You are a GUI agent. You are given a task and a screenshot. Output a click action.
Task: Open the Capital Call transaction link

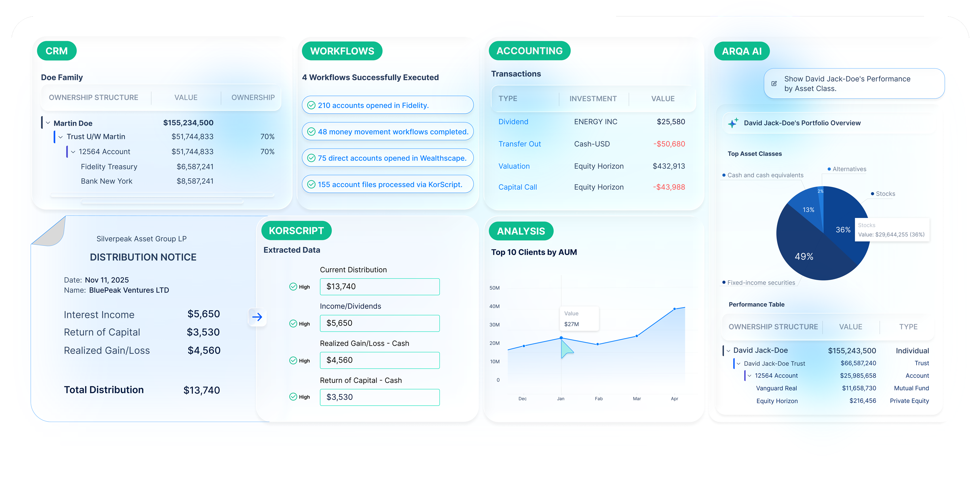click(x=517, y=187)
